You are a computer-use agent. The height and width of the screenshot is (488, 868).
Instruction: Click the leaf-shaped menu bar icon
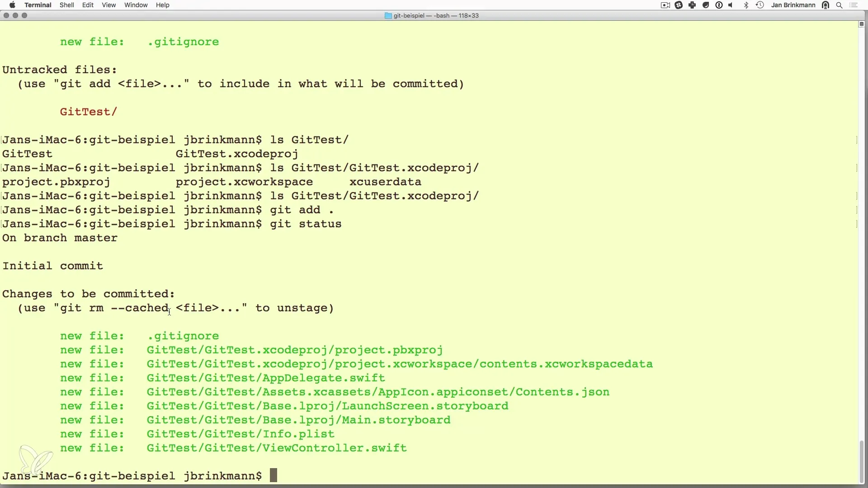706,5
